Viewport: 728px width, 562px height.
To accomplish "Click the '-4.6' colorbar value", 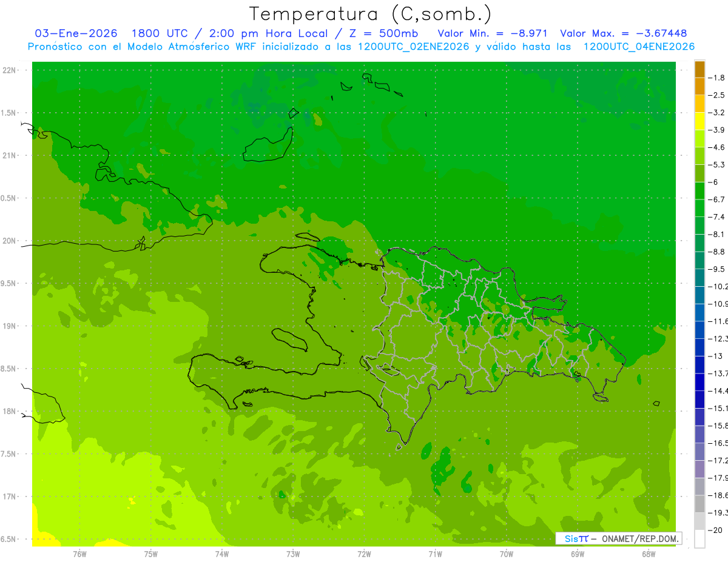I will [717, 147].
